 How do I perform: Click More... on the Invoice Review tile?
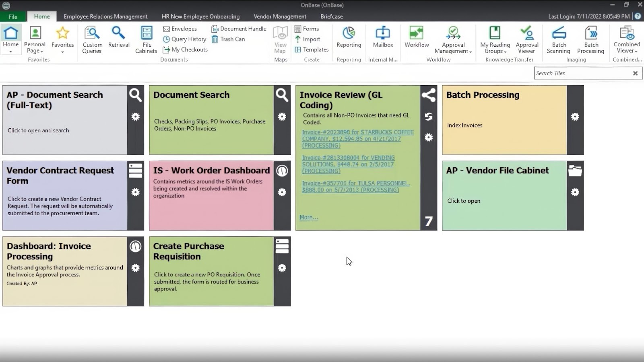point(308,217)
